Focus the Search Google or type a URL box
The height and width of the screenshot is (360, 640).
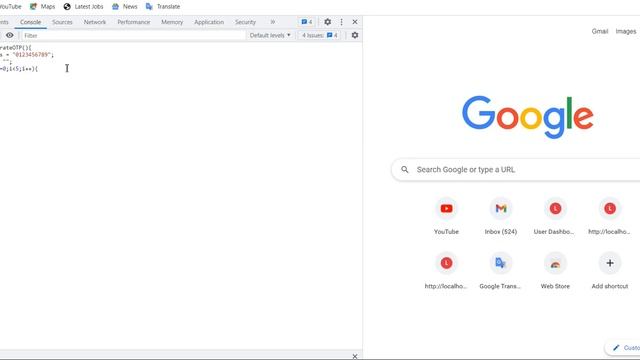[516, 169]
